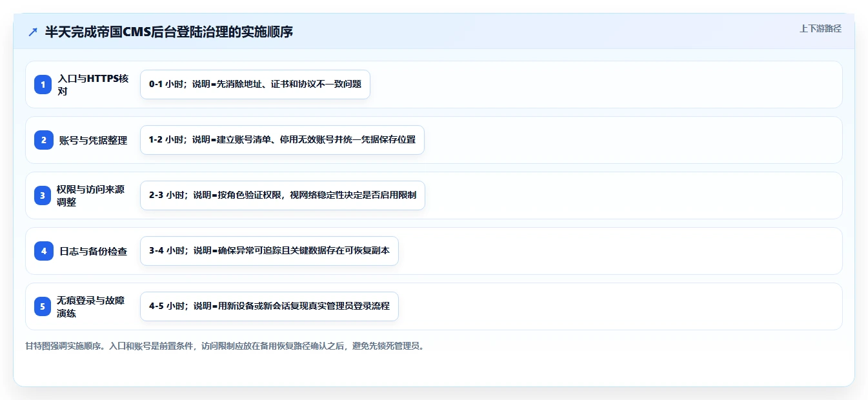
Task: Click the title 半天完成帝国CMS后台登陆治理的实施顺序
Action: (169, 32)
